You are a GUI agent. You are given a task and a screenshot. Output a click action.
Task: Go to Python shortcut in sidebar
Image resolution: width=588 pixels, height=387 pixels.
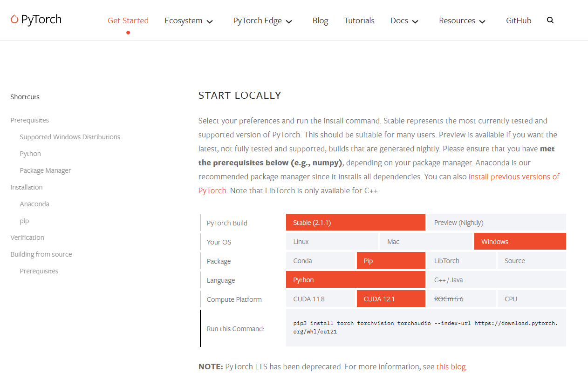tap(30, 154)
